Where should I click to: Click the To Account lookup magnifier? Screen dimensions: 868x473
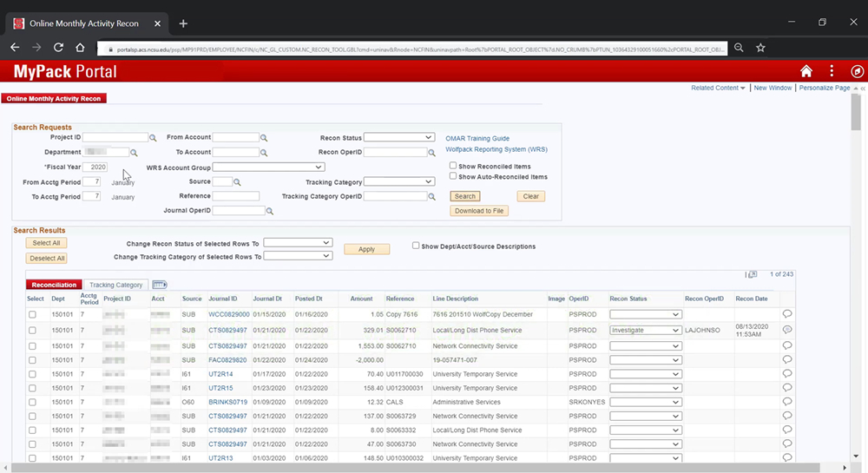coord(264,153)
